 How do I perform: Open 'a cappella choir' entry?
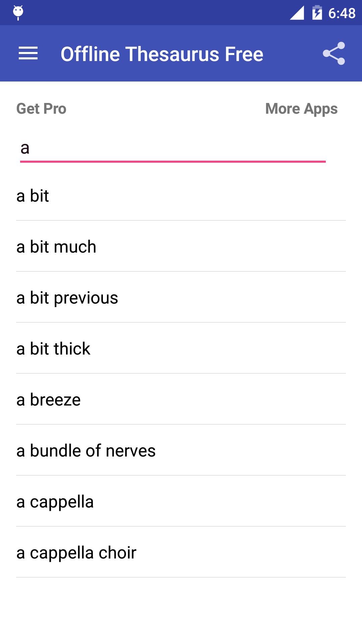(181, 552)
